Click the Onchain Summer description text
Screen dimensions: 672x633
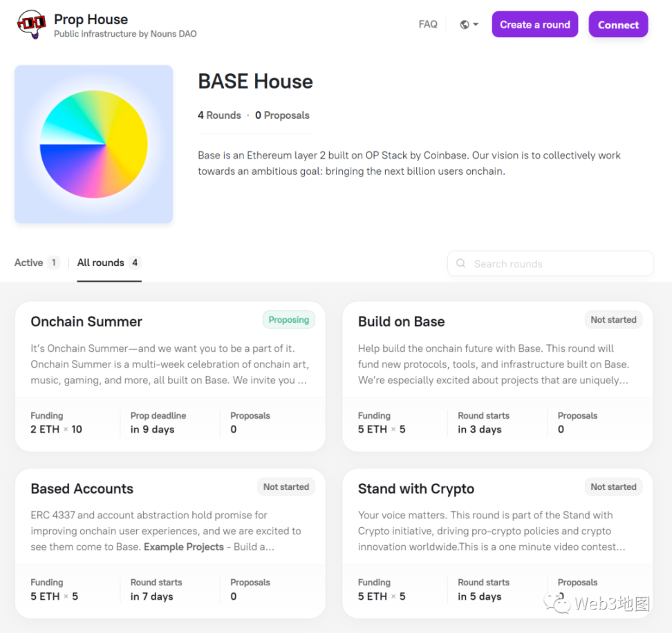(x=169, y=364)
